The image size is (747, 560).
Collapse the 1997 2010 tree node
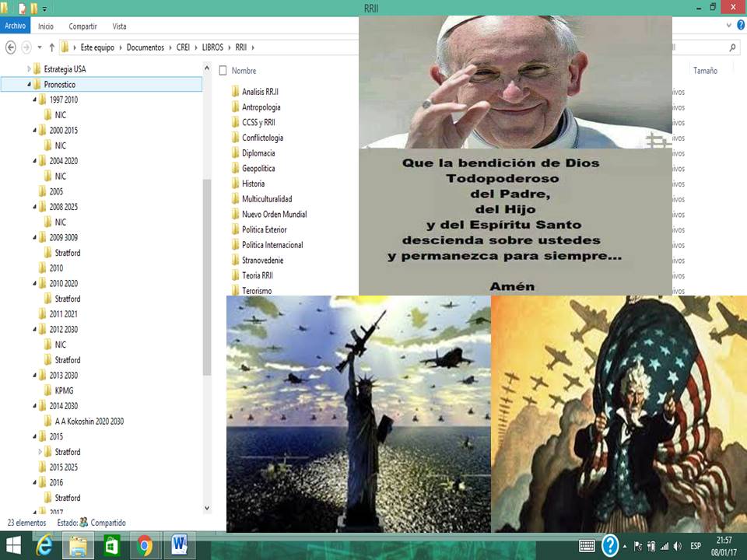click(x=34, y=100)
